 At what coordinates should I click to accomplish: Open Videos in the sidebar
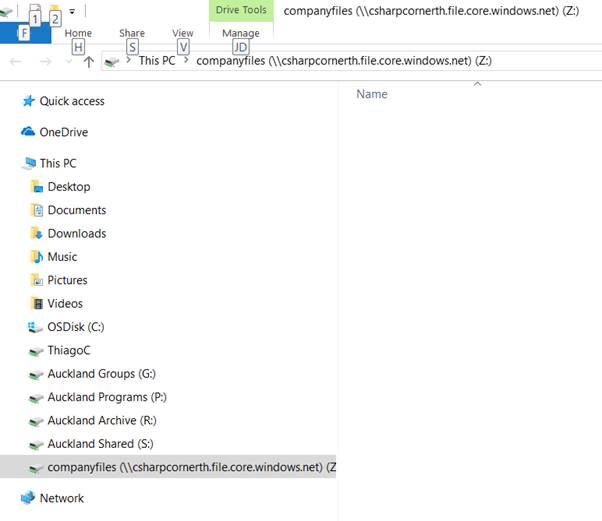tap(65, 304)
